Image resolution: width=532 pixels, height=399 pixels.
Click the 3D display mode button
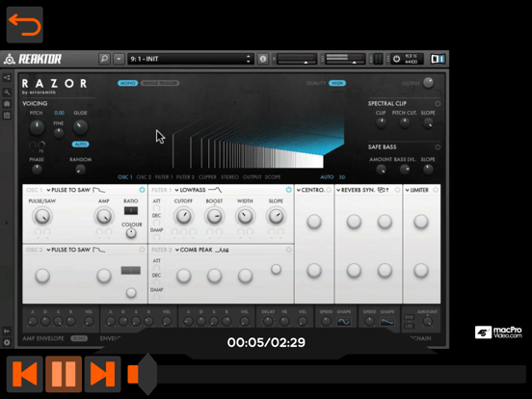pyautogui.click(x=342, y=177)
